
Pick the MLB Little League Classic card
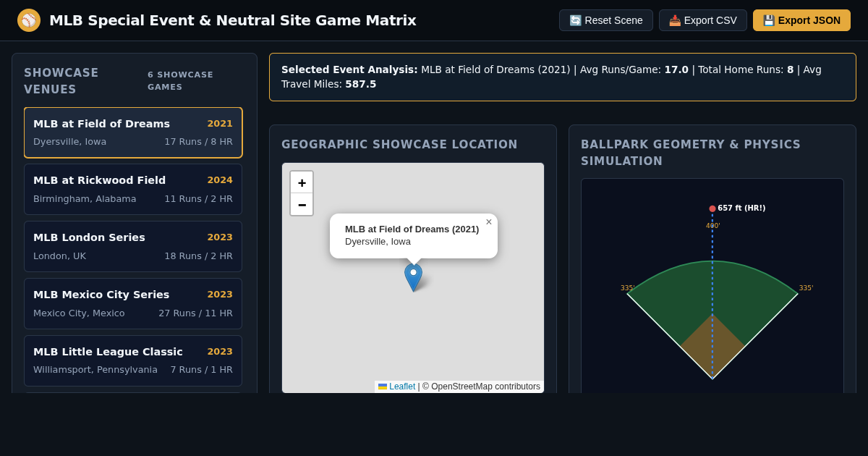coord(133,361)
